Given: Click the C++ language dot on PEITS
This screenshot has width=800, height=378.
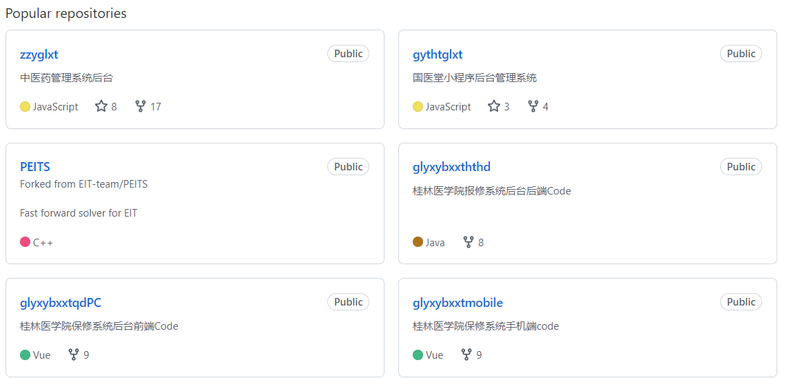Looking at the screenshot, I should (x=25, y=242).
